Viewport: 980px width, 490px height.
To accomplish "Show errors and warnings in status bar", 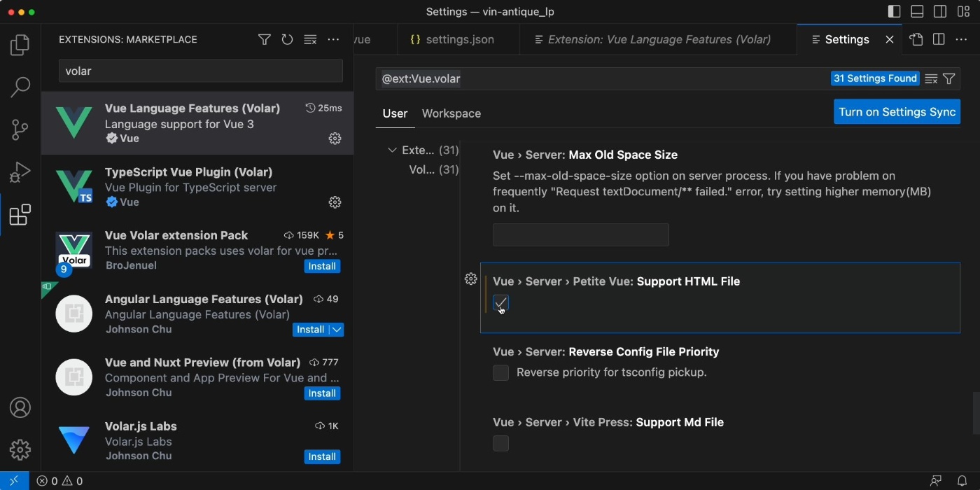I will point(59,481).
